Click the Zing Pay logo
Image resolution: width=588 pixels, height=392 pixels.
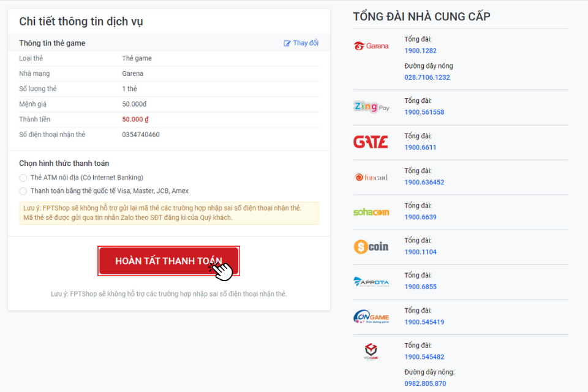(x=371, y=107)
